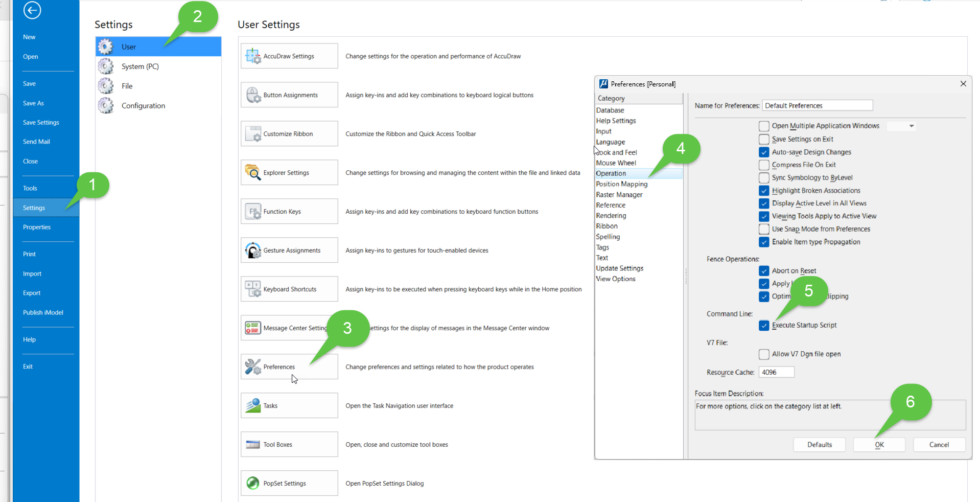Click the Defaults button
The image size is (980, 502).
click(x=819, y=445)
